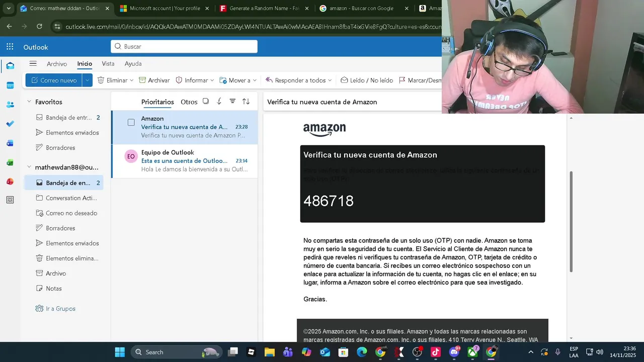Open Chrome tab search dropdown

(x=9, y=9)
